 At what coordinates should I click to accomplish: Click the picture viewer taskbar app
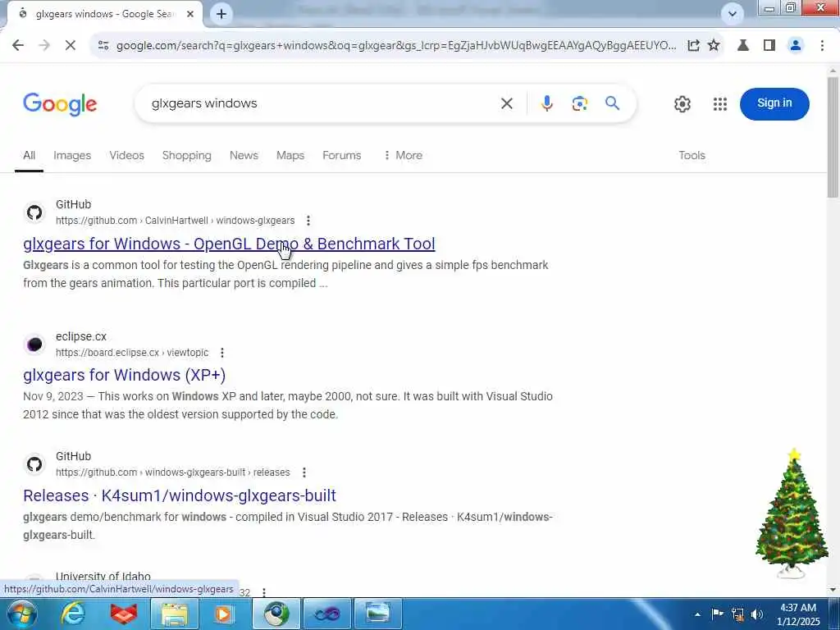click(378, 614)
